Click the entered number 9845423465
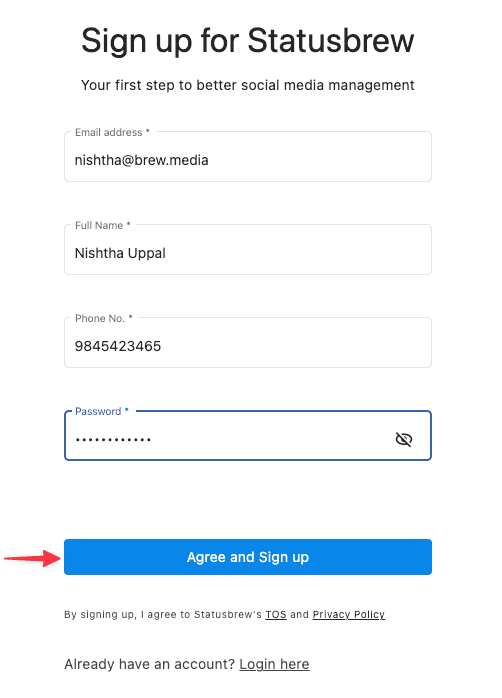Image resolution: width=502 pixels, height=698 pixels. coord(118,346)
